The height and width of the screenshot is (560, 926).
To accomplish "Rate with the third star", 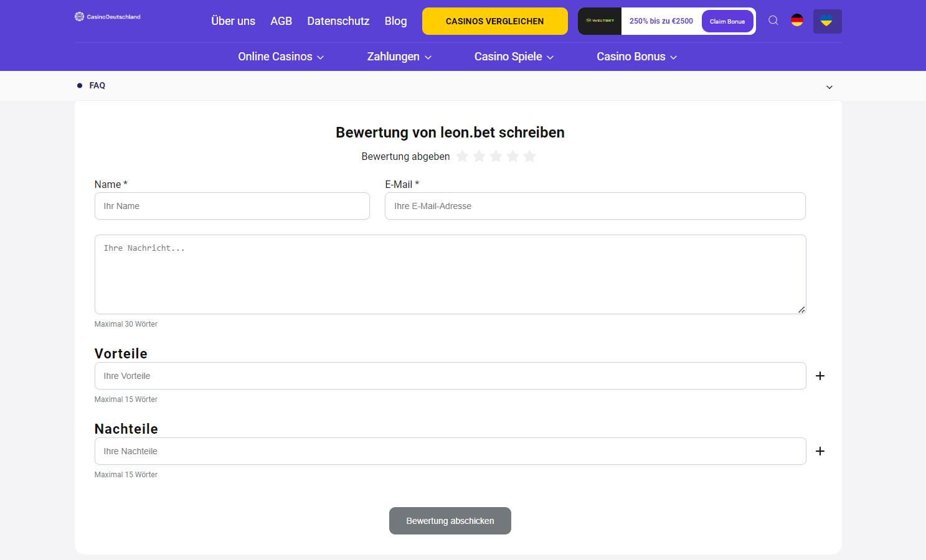I will 496,156.
